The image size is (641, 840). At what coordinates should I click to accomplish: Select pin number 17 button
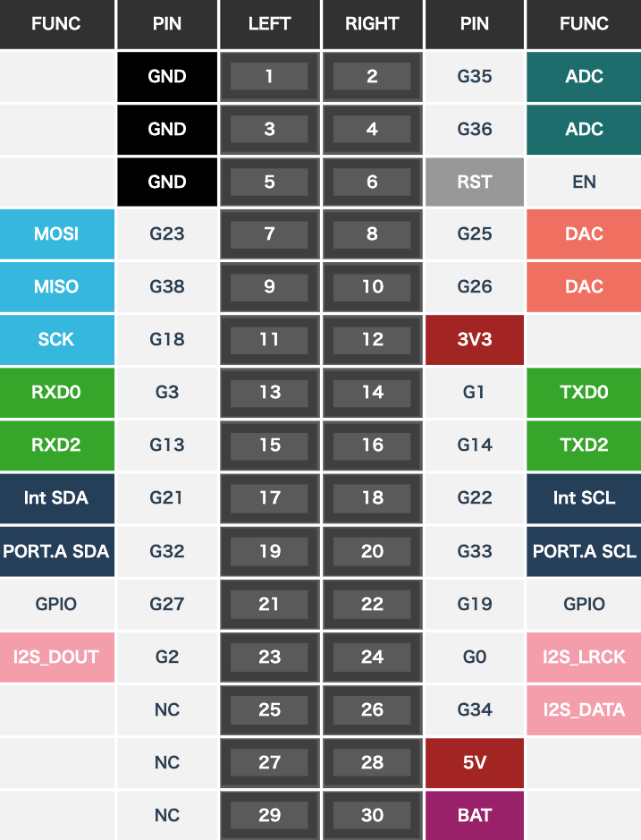[269, 498]
